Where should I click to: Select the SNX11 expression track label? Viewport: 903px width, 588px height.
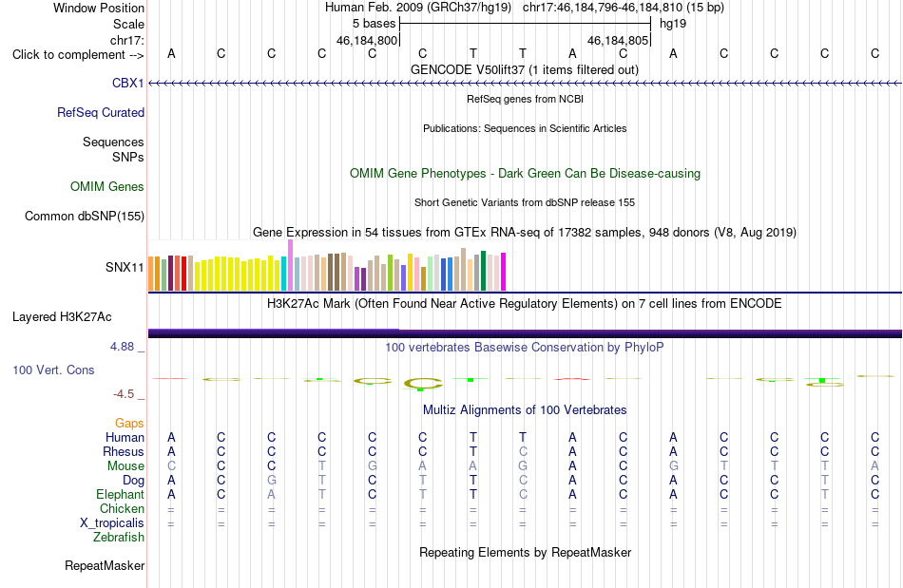tap(125, 267)
